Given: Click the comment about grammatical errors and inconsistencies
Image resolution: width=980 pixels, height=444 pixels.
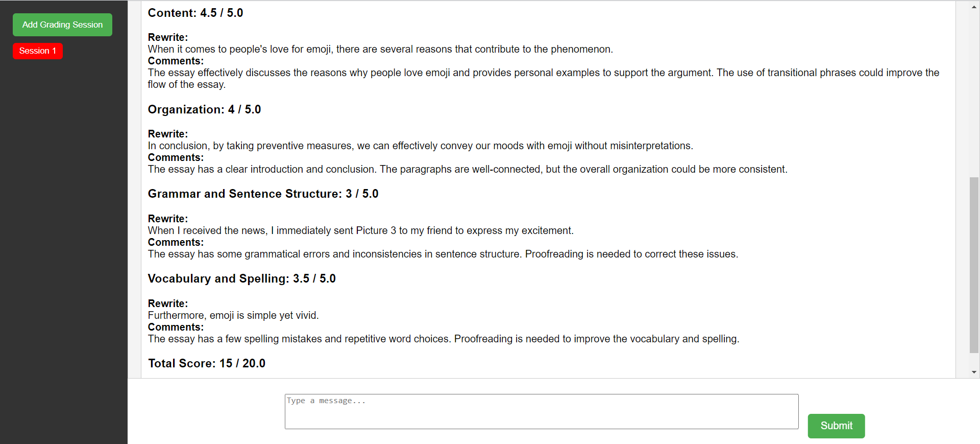Looking at the screenshot, I should point(443,254).
